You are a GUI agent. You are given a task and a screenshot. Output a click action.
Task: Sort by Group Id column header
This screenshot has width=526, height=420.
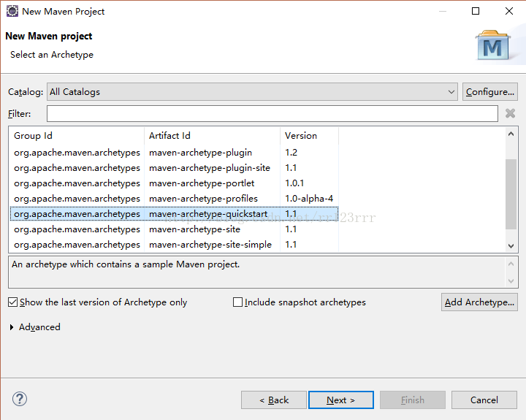click(77, 136)
